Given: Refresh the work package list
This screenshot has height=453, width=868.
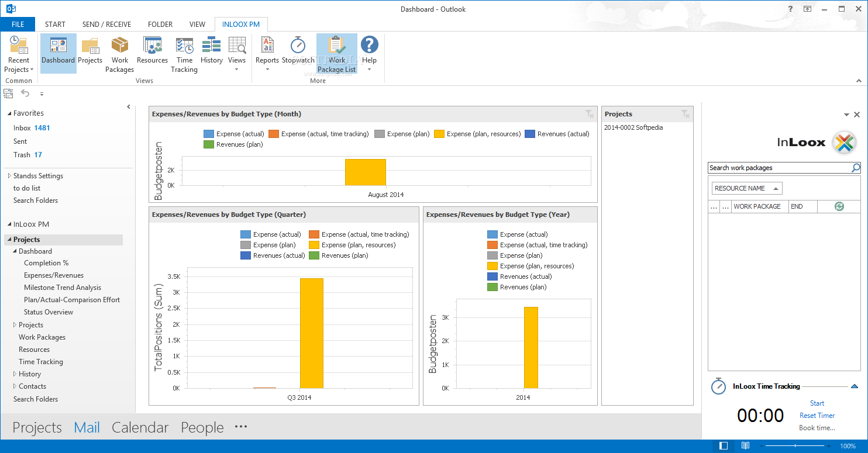Looking at the screenshot, I should [839, 206].
